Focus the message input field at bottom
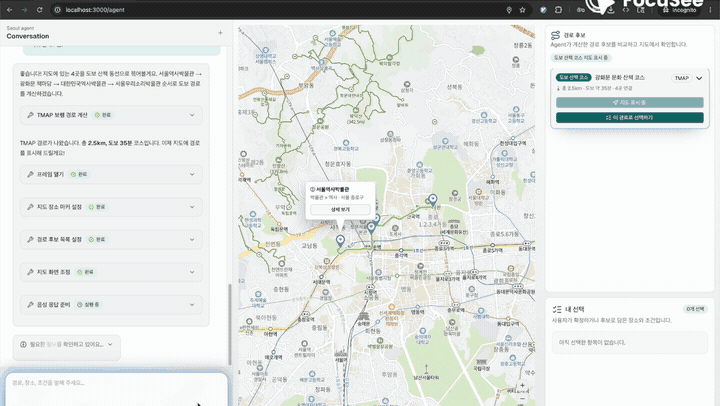Screen dimensions: 720x406 click(x=117, y=389)
